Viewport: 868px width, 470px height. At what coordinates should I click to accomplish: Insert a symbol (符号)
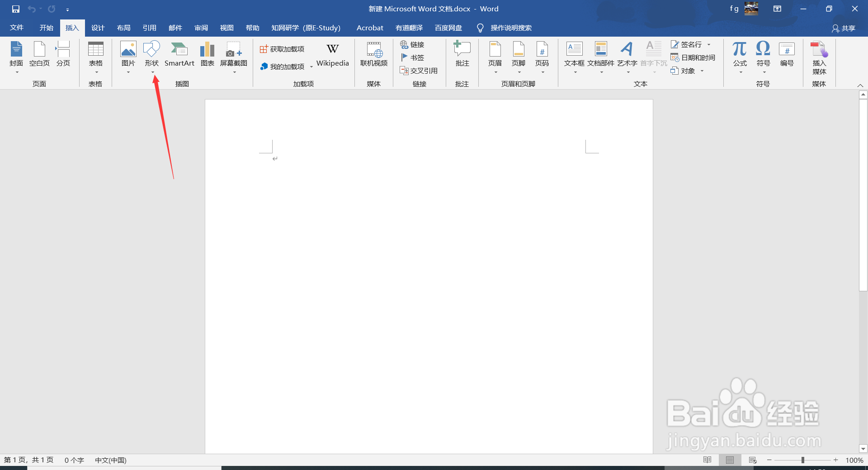764,57
